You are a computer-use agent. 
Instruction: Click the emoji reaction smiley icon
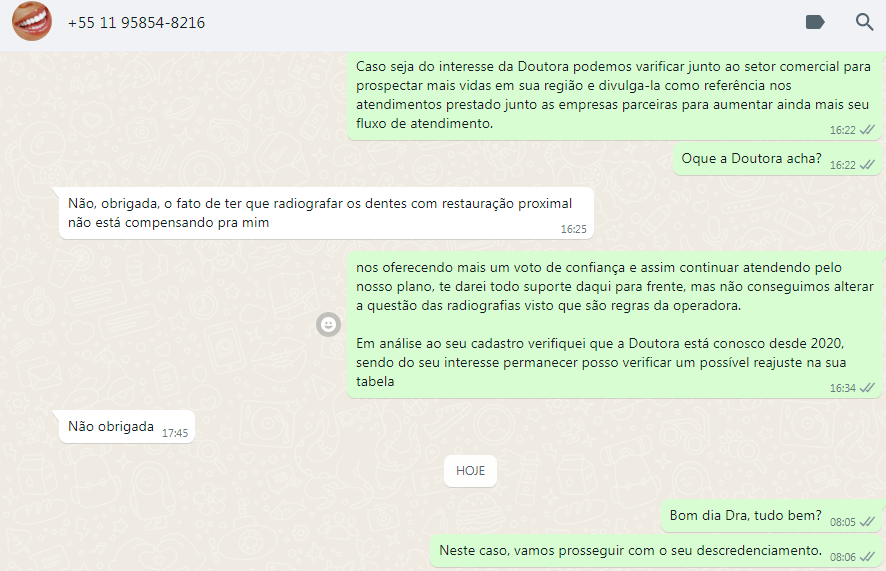coord(328,324)
